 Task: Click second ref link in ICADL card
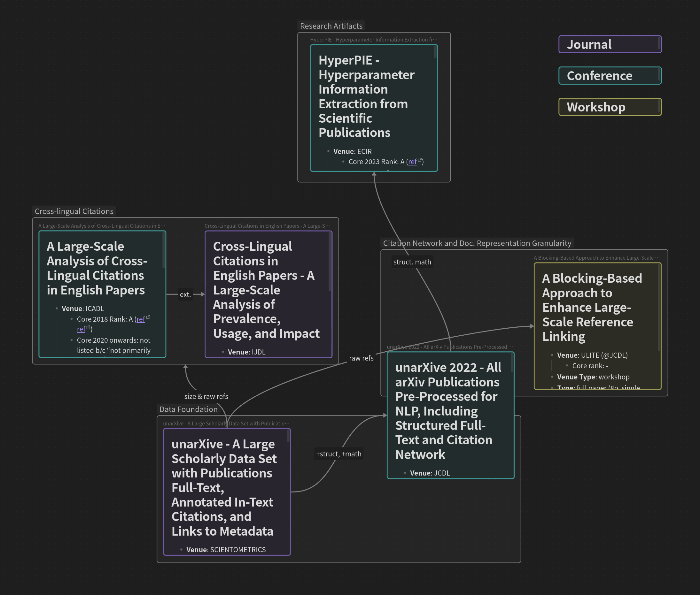point(81,329)
